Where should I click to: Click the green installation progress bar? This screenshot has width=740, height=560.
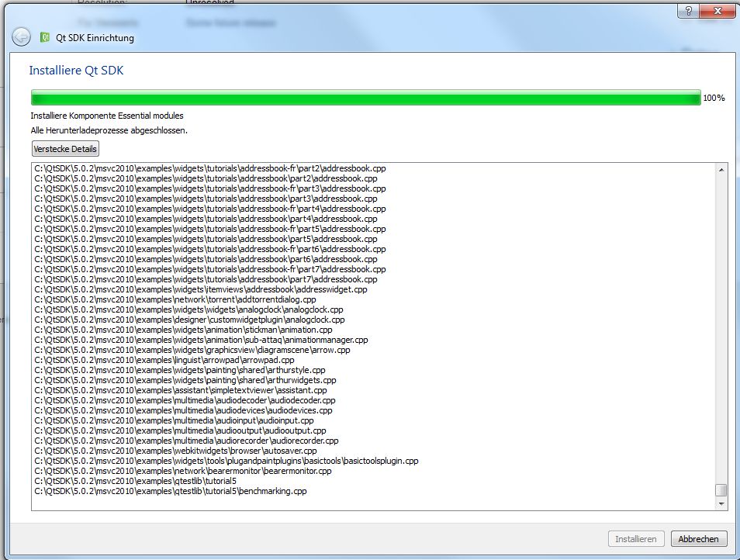pyautogui.click(x=365, y=98)
